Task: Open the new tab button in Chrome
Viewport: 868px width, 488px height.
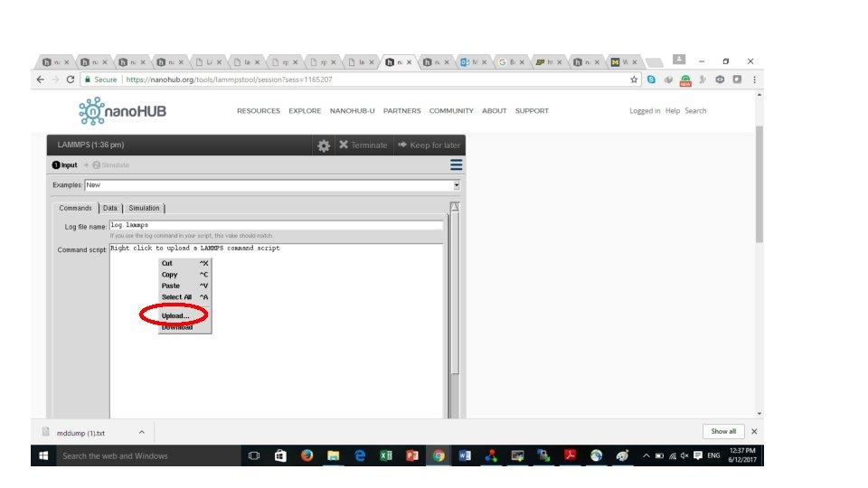Action: point(655,62)
